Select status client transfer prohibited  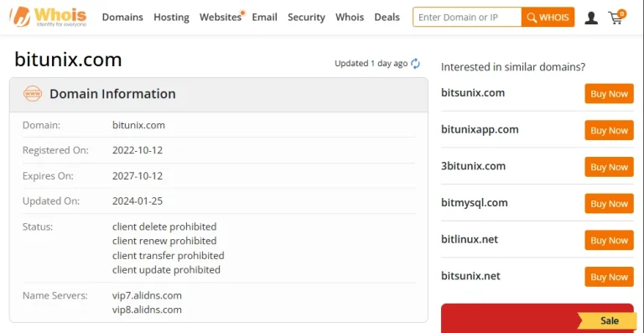pos(168,256)
